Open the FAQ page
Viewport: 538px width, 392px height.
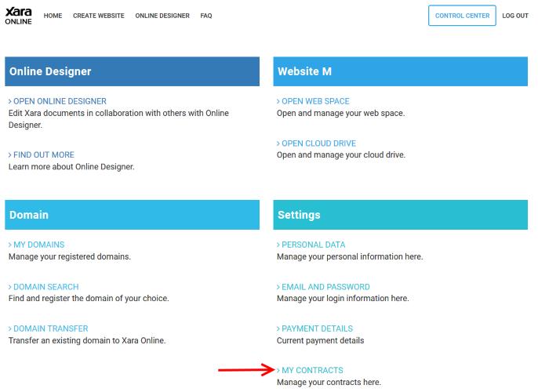click(206, 16)
